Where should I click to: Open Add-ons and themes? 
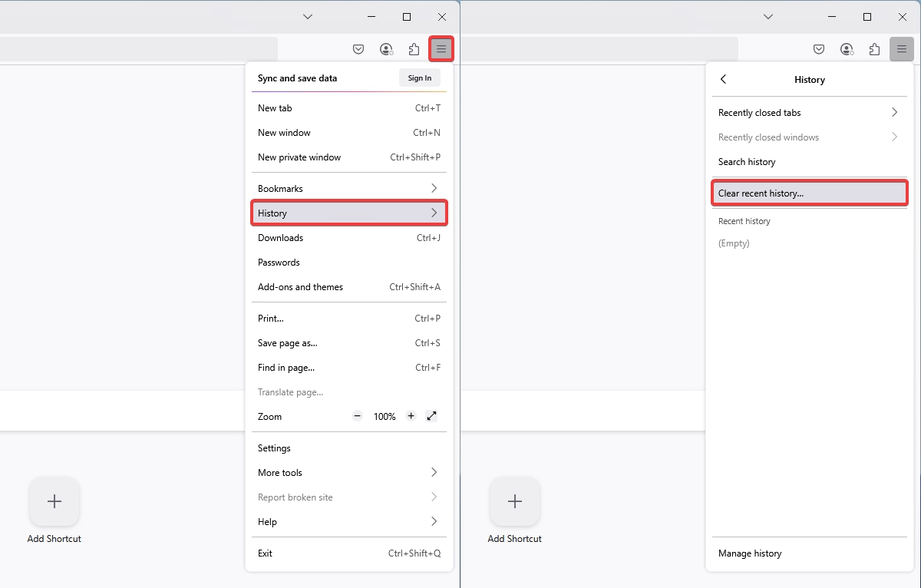[x=349, y=286]
